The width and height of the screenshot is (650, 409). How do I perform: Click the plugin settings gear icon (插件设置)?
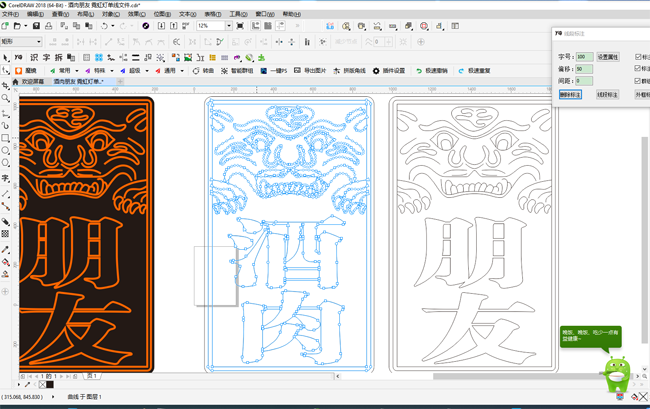coord(376,71)
